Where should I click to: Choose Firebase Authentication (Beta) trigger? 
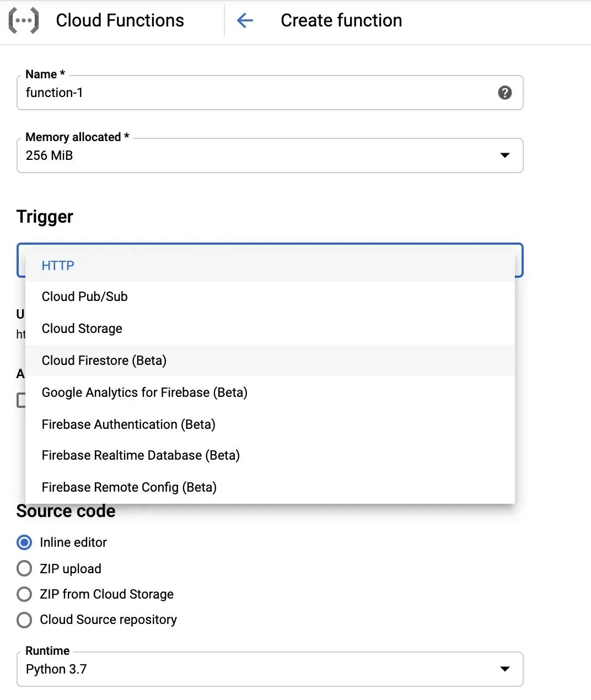(x=270, y=424)
